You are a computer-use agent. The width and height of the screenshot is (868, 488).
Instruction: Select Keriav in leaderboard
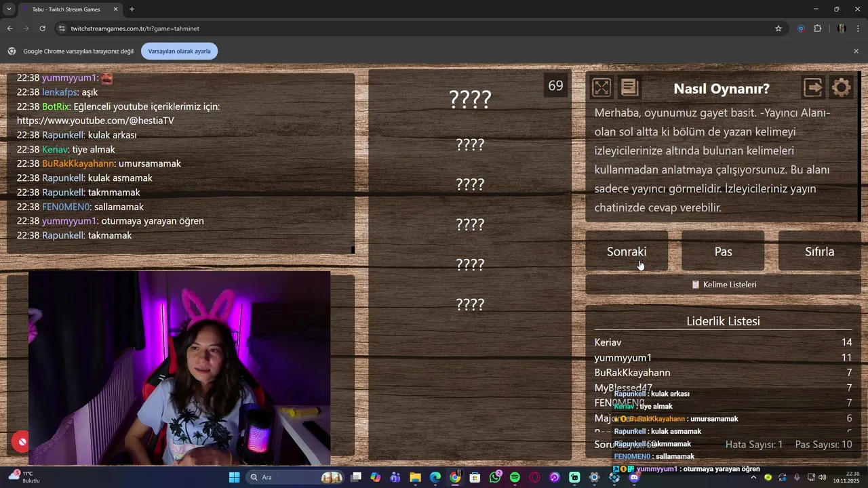click(723, 342)
